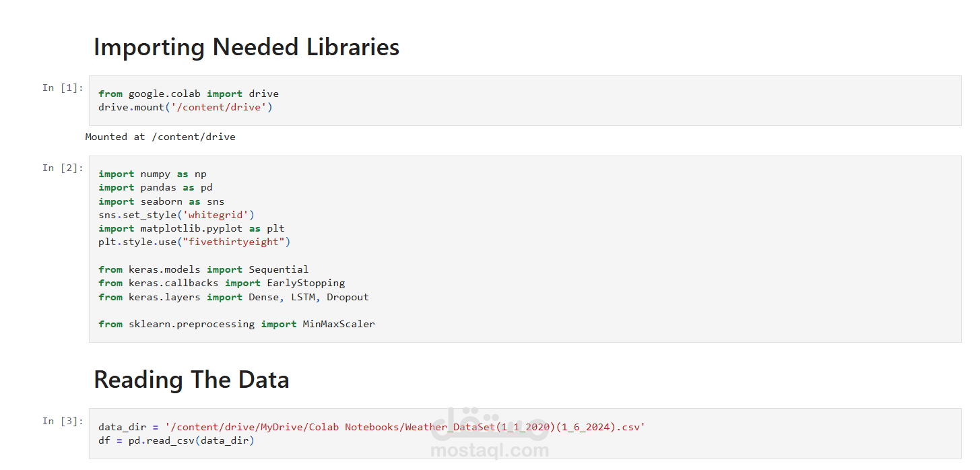The image size is (980, 470).
Task: Place cursor on the EarlyStopping import line
Action: coord(221,283)
